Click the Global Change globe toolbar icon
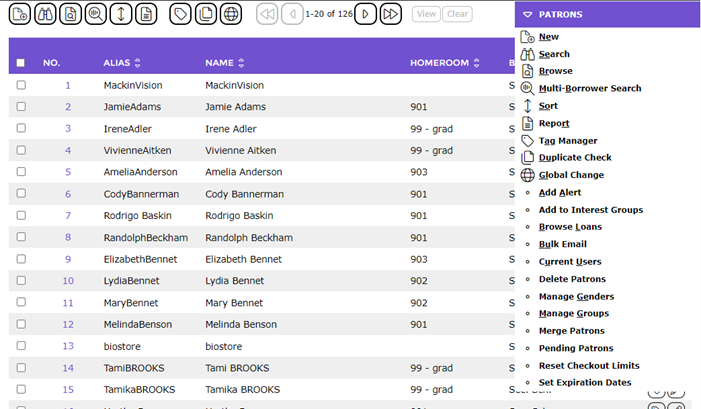The height and width of the screenshot is (409, 701). pos(231,14)
